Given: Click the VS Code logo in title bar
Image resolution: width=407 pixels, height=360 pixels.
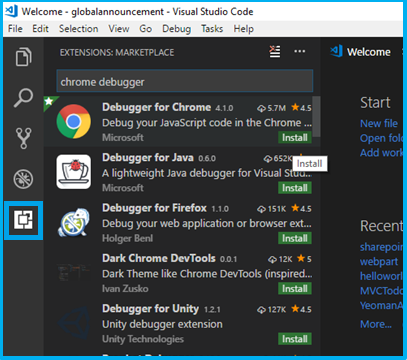Looking at the screenshot, I should (x=11, y=11).
